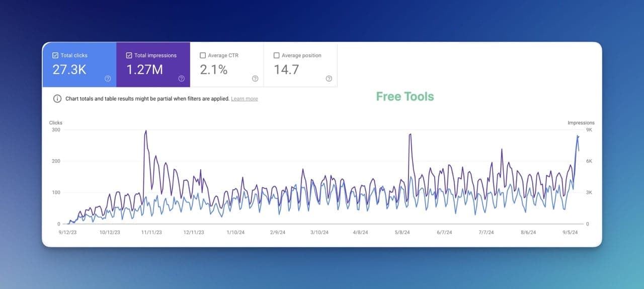Click the 3K impressions axis value

[589, 193]
